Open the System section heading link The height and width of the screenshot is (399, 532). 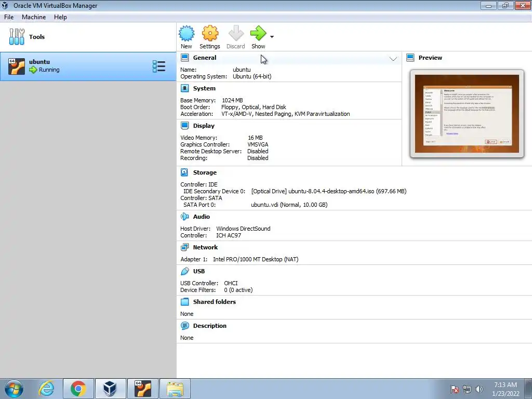(x=204, y=88)
